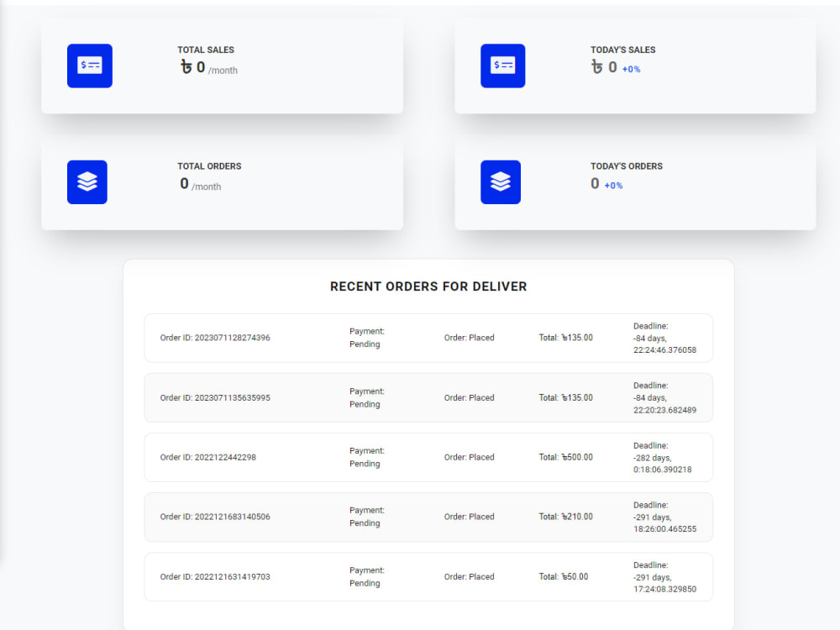Select the TOTAL SALES heading
Image resolution: width=840 pixels, height=630 pixels.
point(206,50)
